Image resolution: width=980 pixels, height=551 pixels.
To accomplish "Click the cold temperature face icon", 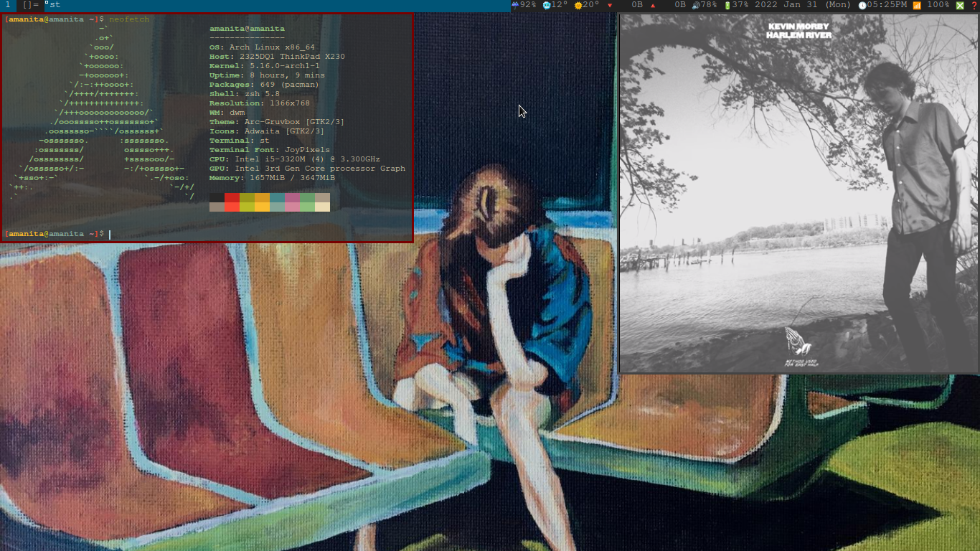I will (x=547, y=5).
